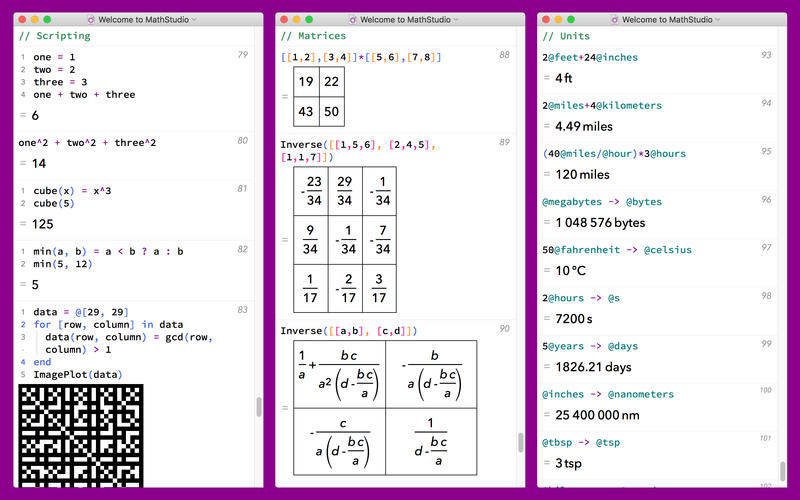800x500 pixels.
Task: Select the result '1 048 576 bytes'
Action: pyautogui.click(x=601, y=223)
